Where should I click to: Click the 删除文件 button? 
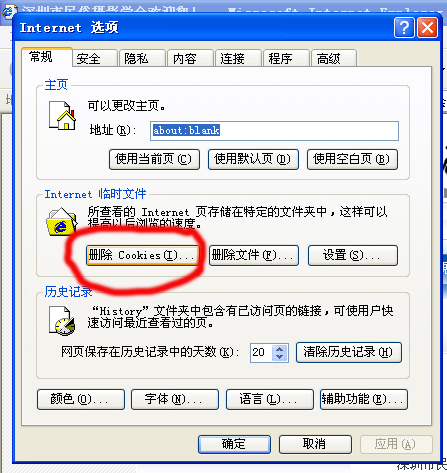tap(254, 256)
